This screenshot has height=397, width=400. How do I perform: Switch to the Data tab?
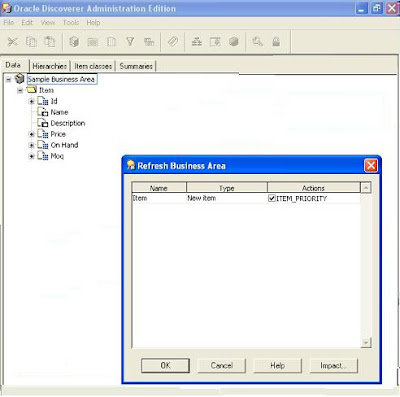click(x=13, y=65)
